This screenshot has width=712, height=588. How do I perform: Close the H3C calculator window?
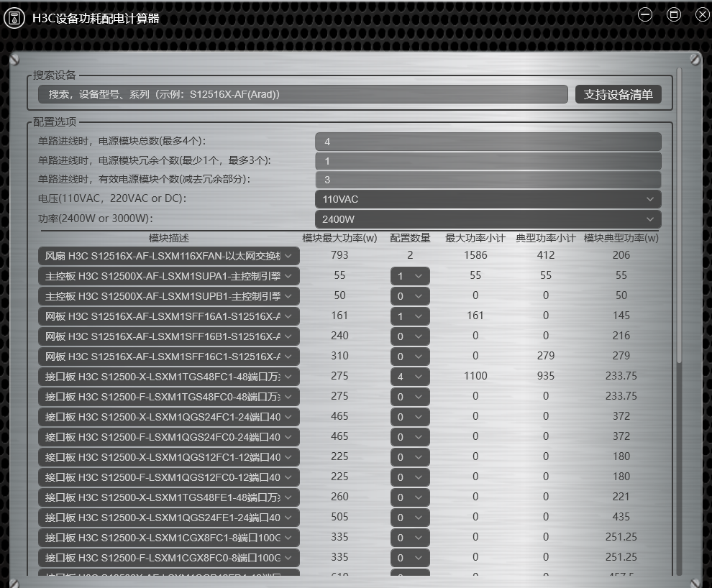click(702, 14)
